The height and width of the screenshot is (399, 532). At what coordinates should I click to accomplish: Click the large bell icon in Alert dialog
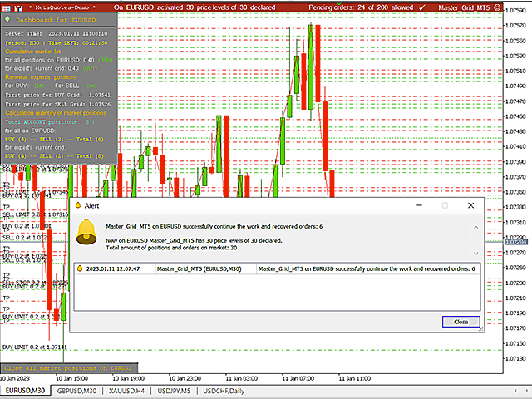click(86, 232)
